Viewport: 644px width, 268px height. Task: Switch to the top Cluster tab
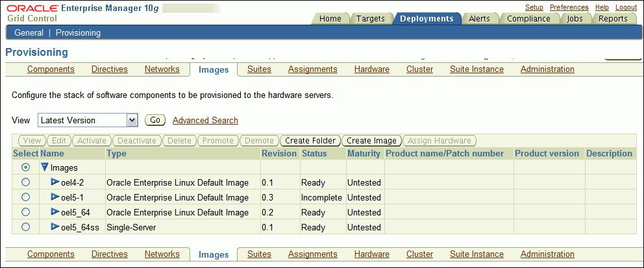coord(420,69)
